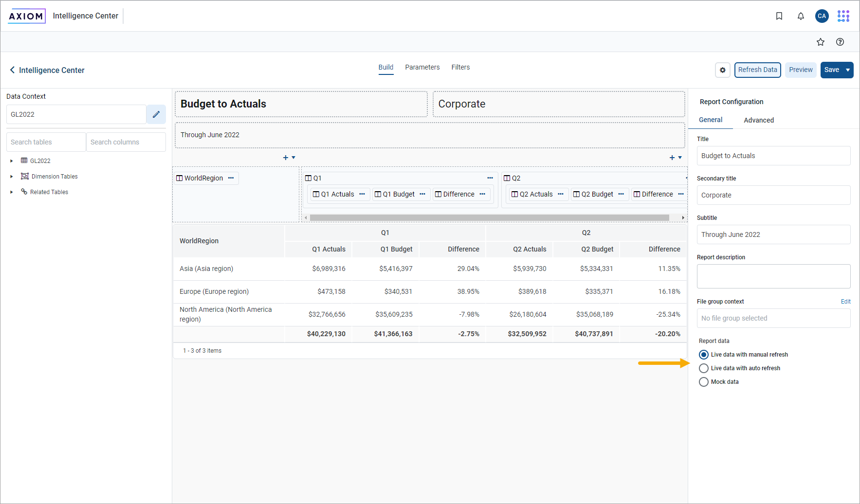This screenshot has width=860, height=504.
Task: Click the CA user avatar
Action: pos(822,16)
